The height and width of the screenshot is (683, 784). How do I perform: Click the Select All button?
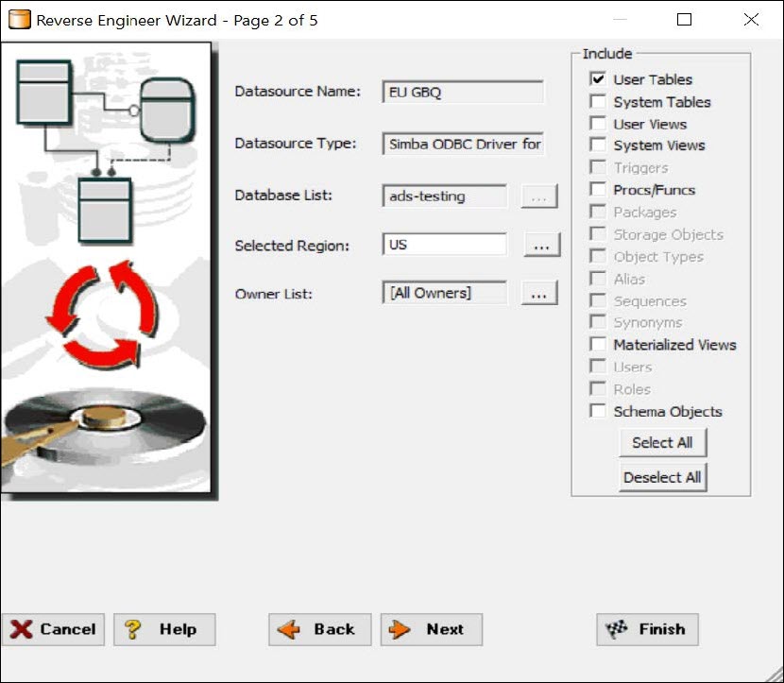click(x=662, y=442)
